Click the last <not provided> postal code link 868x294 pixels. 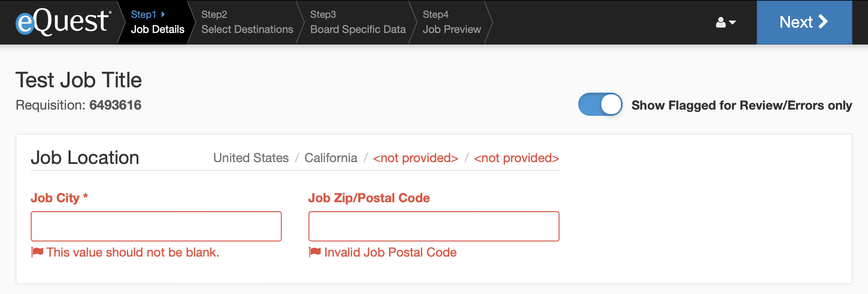tap(516, 158)
